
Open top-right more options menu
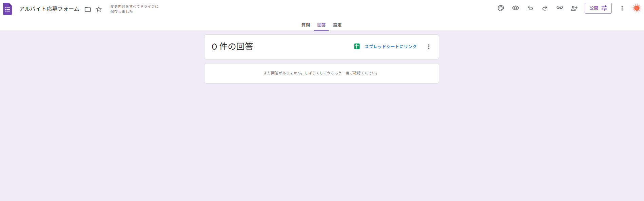click(622, 8)
